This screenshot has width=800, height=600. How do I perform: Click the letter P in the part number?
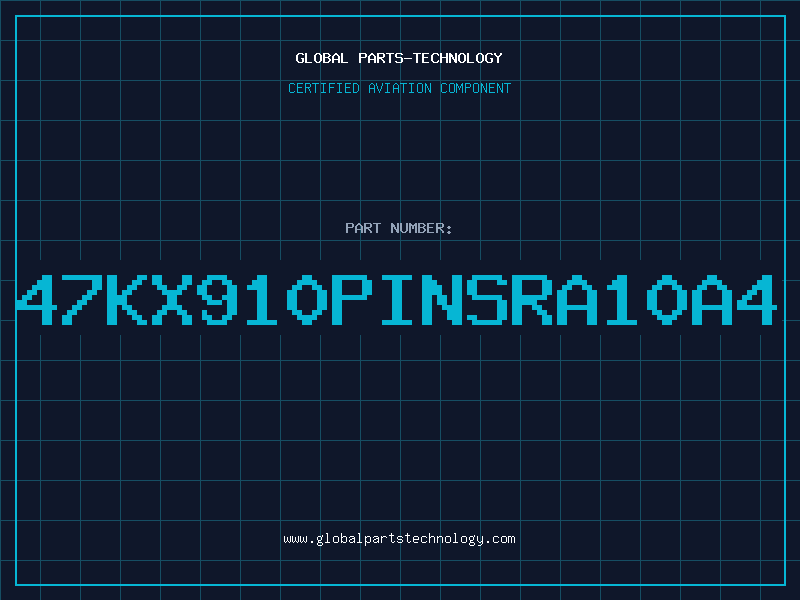[x=352, y=299]
